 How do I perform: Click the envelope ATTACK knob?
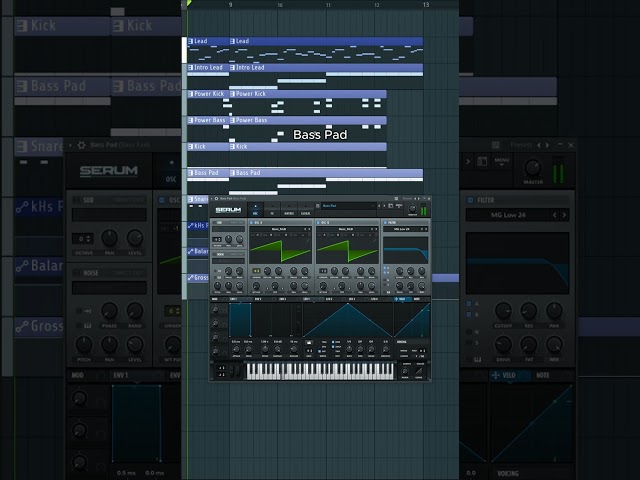236,349
